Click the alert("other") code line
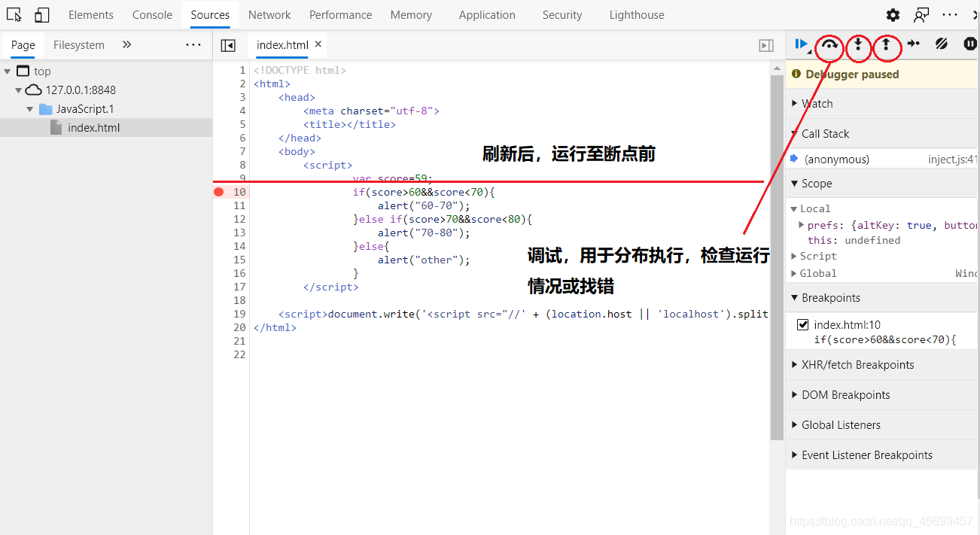This screenshot has width=980, height=535. (x=424, y=260)
